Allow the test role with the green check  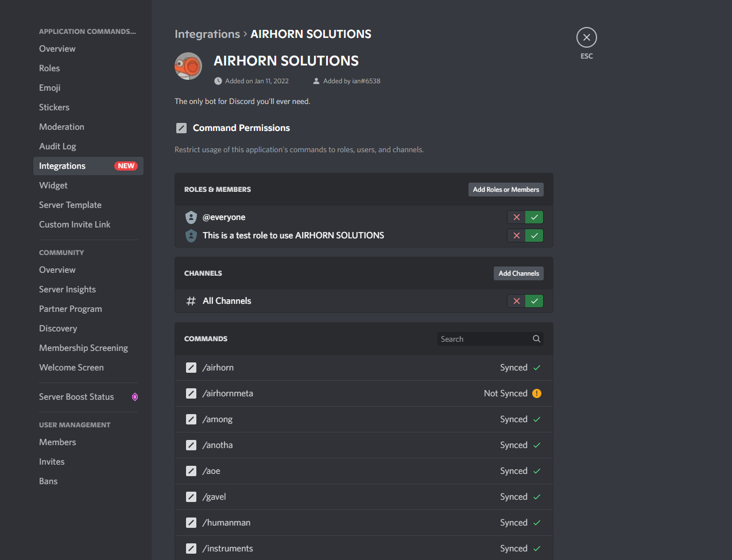[535, 235]
